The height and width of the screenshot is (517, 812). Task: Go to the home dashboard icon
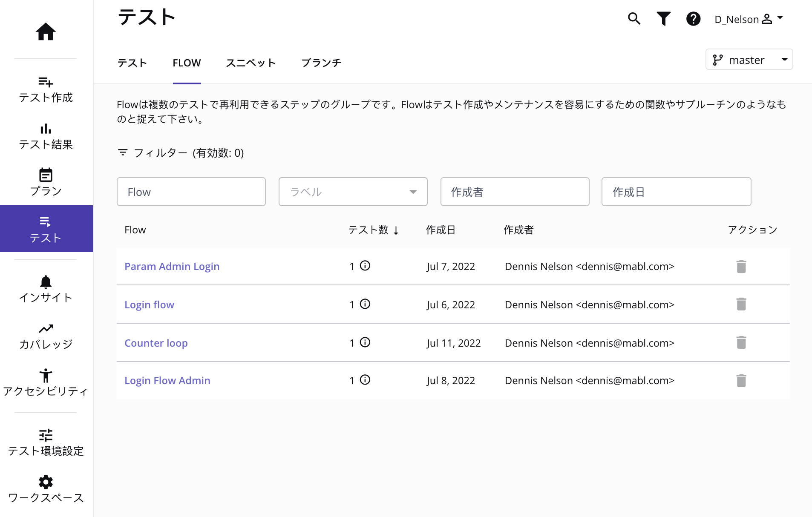(46, 32)
